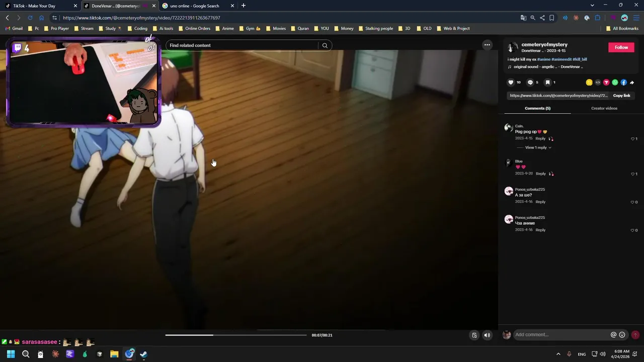Open the #anime hashtag
Screen dimensions: 644x362
(x=544, y=59)
